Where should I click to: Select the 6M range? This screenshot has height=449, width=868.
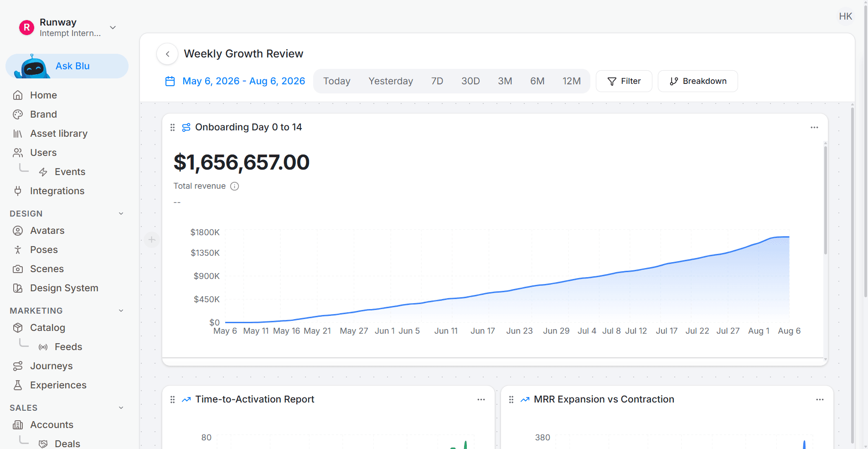point(537,81)
